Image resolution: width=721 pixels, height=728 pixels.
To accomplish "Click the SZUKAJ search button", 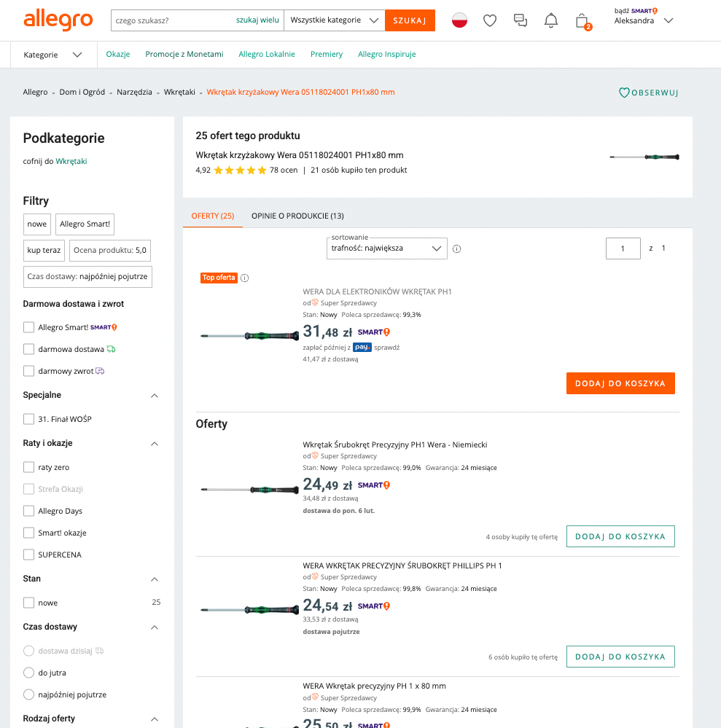I will tap(410, 20).
